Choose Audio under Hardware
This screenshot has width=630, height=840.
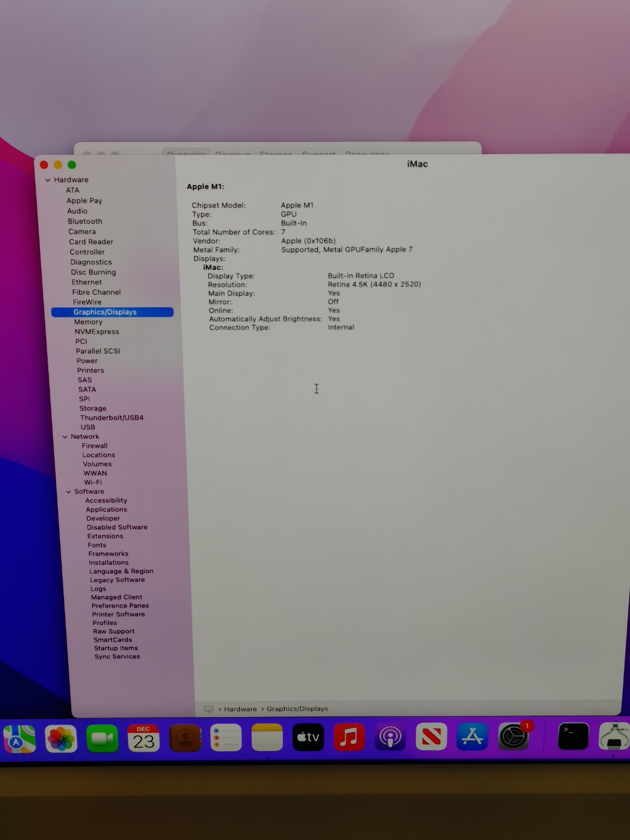click(77, 211)
